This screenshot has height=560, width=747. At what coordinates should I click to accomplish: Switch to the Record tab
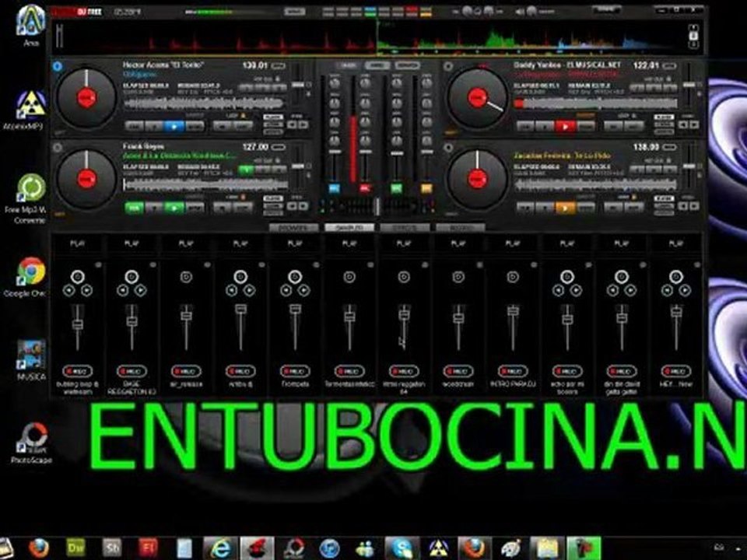tap(460, 228)
